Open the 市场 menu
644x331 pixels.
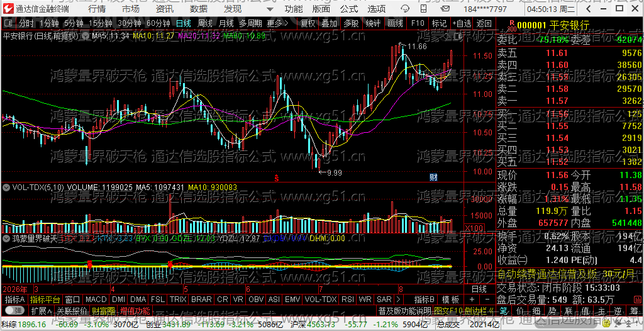[131, 9]
